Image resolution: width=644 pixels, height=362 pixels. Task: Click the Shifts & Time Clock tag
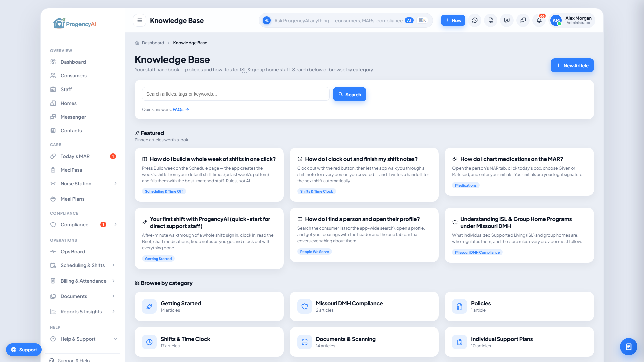tap(316, 191)
